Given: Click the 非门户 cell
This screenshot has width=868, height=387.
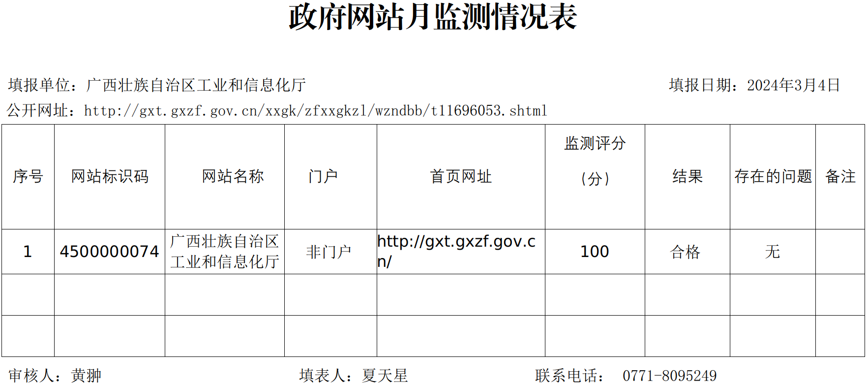Looking at the screenshot, I should coord(329,252).
